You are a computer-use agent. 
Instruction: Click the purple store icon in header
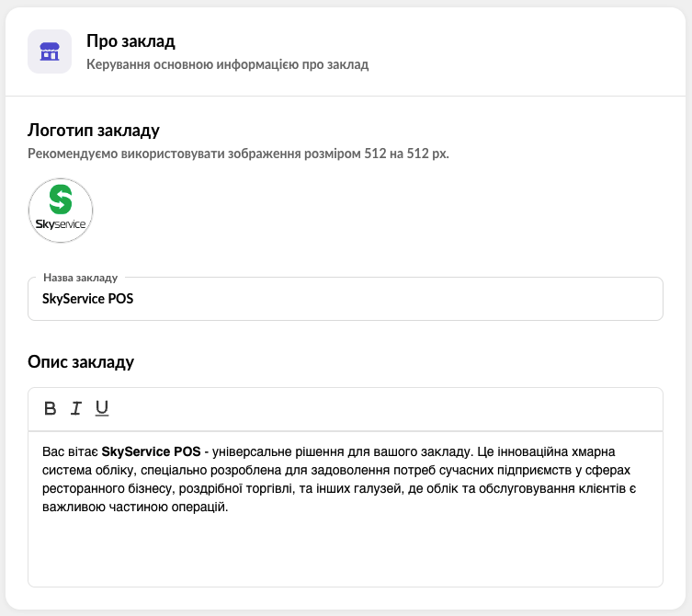(x=50, y=51)
